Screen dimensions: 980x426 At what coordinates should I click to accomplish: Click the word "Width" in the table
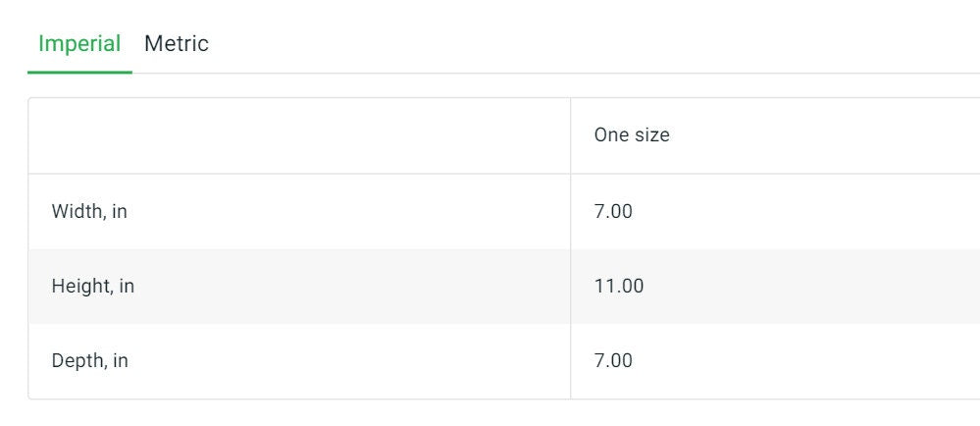pos(78,211)
